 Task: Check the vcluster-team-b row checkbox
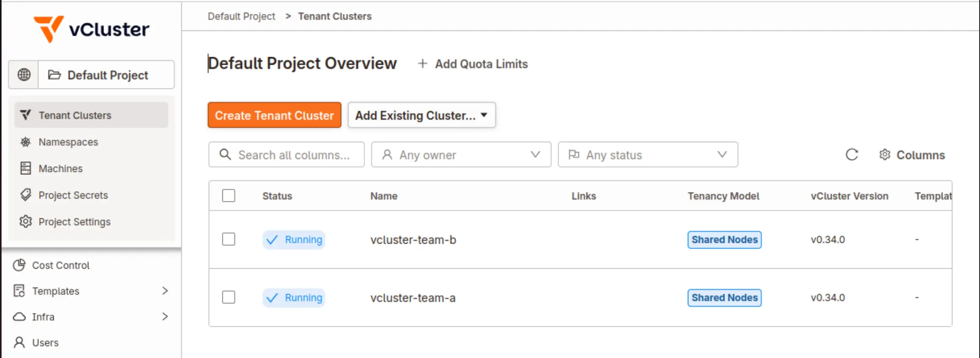coord(229,239)
